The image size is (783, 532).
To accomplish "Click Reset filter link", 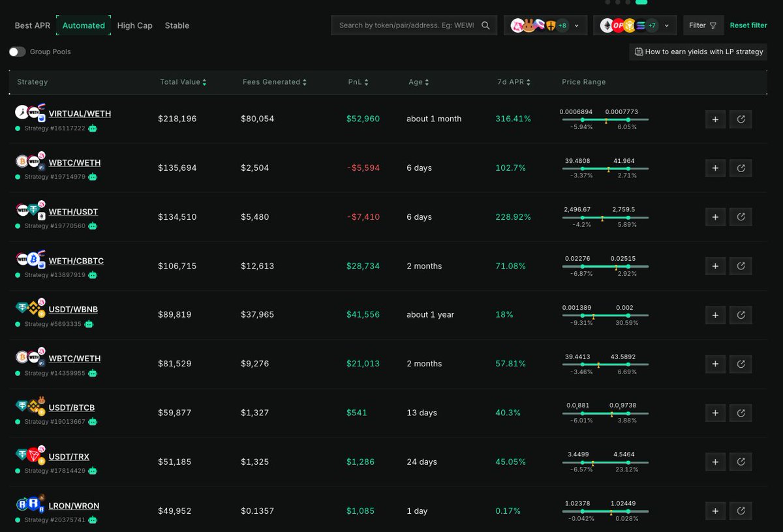I will (748, 25).
